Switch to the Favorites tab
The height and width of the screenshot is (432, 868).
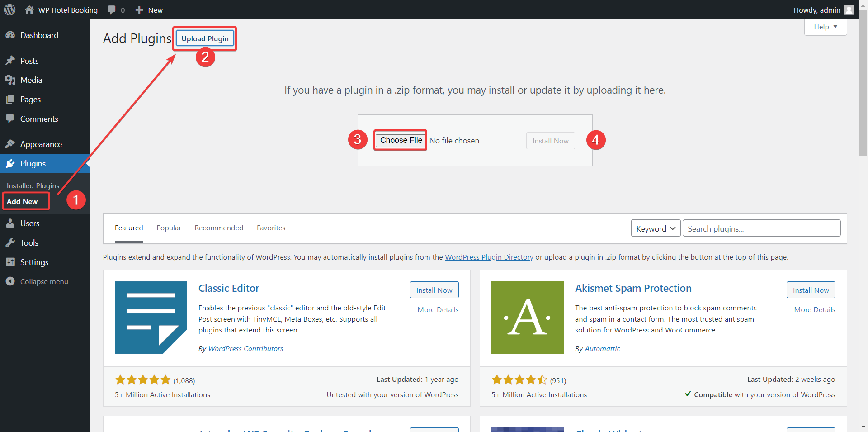(271, 228)
